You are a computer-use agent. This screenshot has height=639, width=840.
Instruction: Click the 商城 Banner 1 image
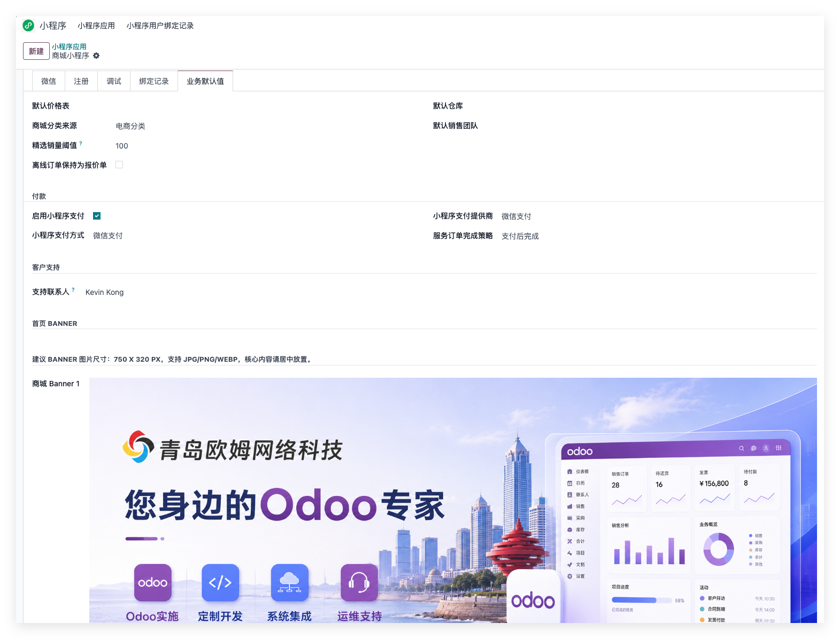[x=453, y=500]
